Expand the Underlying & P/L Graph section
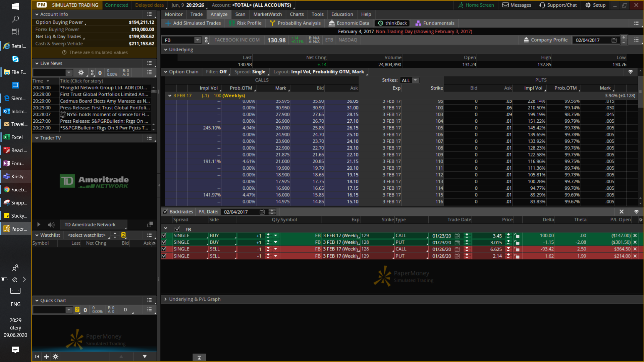This screenshot has width=644, height=362. [x=166, y=299]
